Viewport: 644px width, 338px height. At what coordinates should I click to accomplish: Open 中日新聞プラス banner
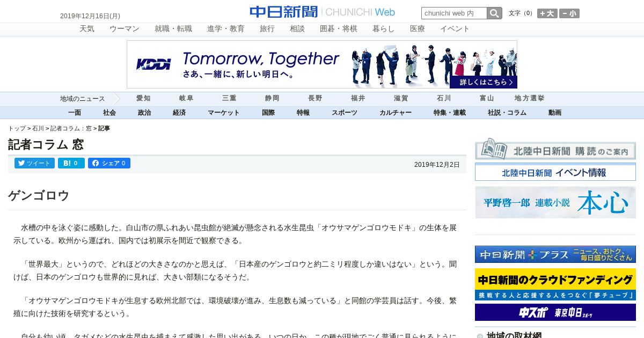pos(555,254)
